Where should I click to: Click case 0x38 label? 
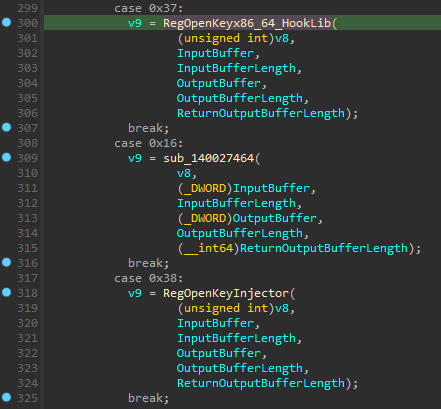tap(148, 278)
